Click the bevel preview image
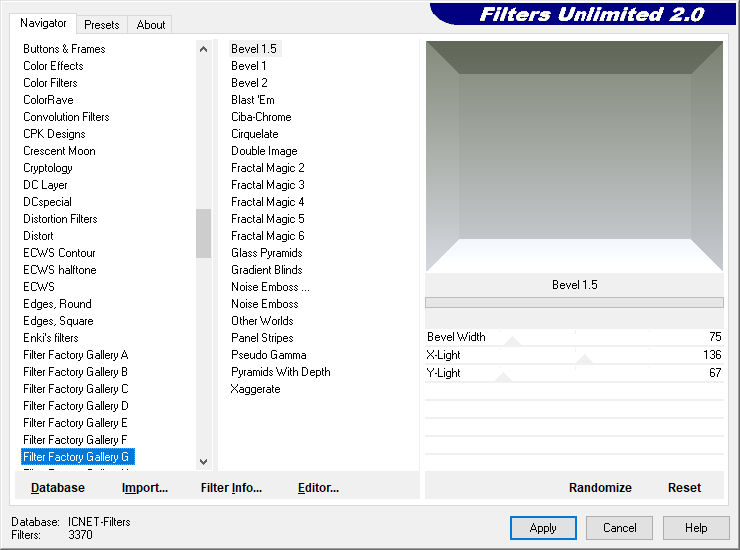740x550 pixels. tap(574, 156)
